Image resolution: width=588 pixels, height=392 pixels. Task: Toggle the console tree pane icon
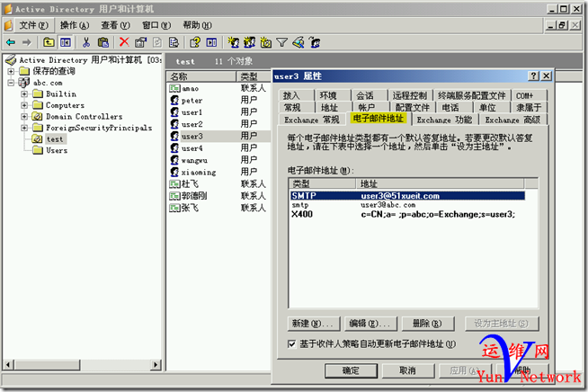(x=66, y=43)
